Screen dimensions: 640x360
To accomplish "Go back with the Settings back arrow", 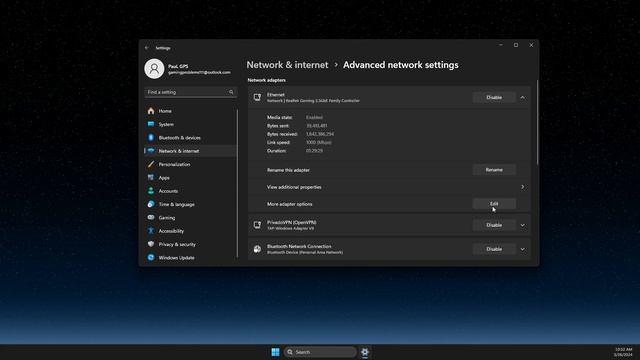I will (147, 48).
